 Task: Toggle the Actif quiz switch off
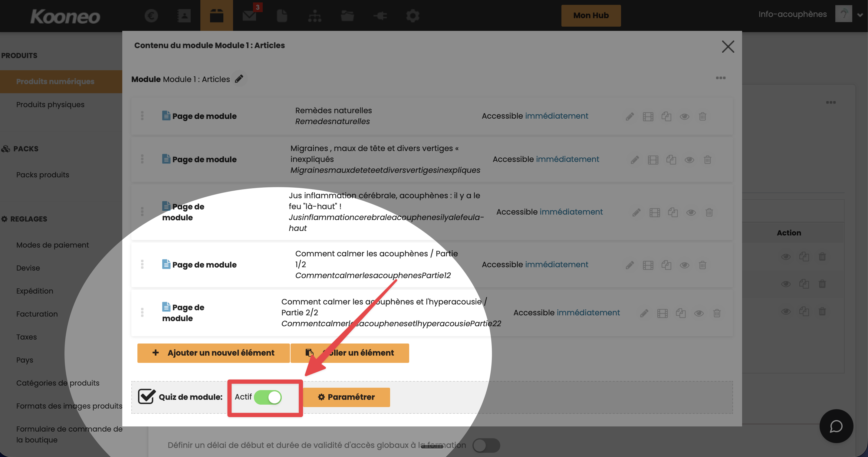[268, 397]
